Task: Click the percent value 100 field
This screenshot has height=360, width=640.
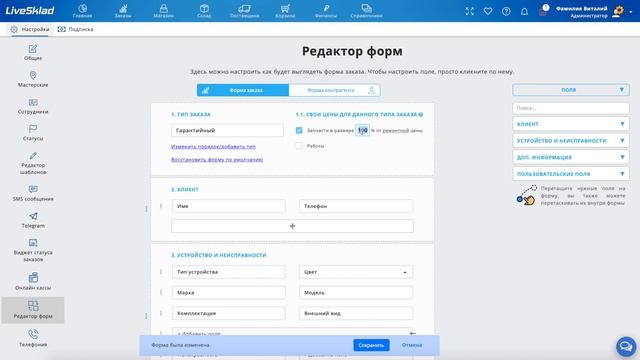Action: click(x=362, y=130)
